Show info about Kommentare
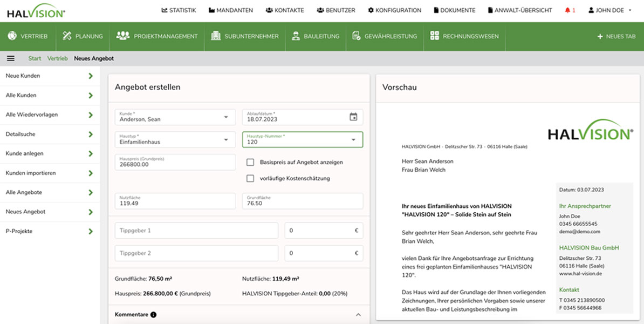Viewport: 644px width, 324px height. click(x=153, y=315)
